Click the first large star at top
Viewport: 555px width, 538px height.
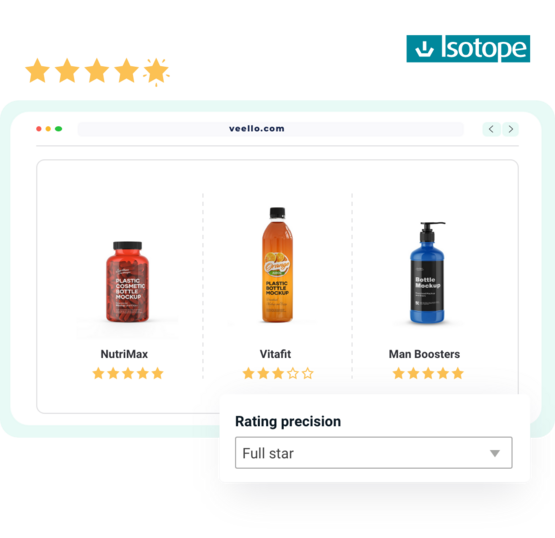tap(38, 71)
